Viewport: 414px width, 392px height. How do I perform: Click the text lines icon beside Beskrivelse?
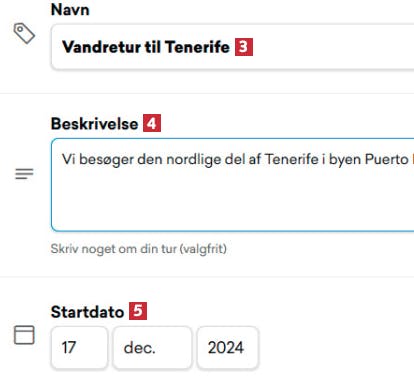click(24, 174)
